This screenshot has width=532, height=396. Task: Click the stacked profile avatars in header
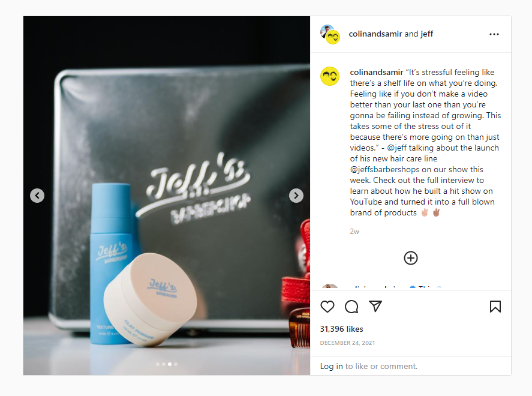330,34
